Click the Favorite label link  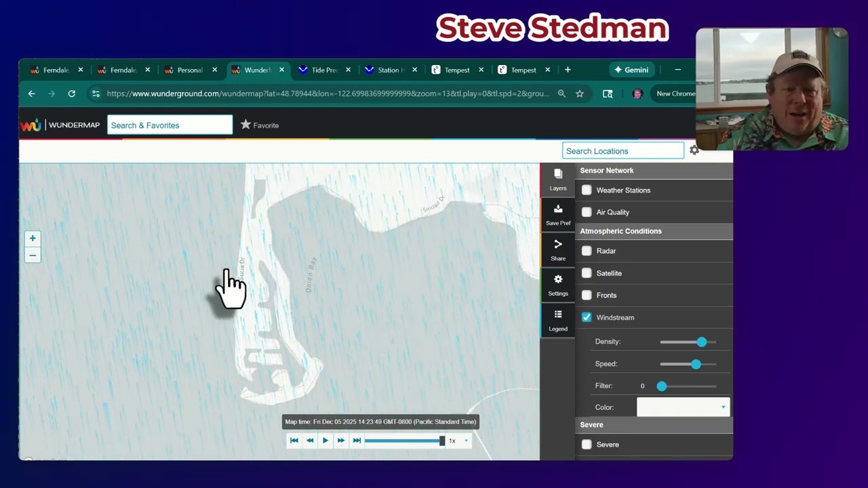[x=266, y=125]
